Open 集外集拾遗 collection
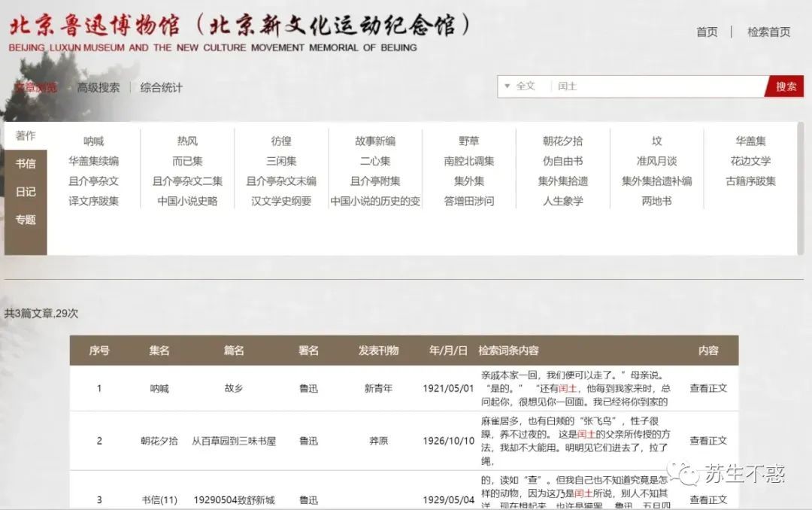 [563, 181]
